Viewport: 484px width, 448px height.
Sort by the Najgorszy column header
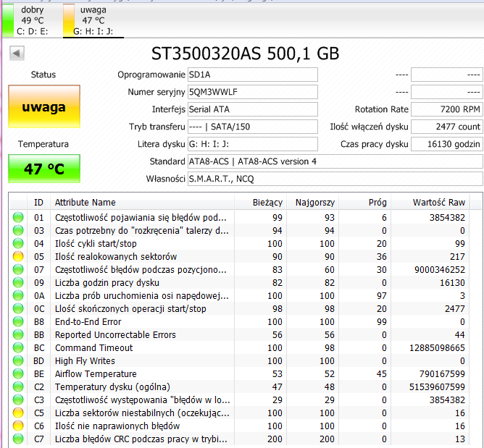[313, 202]
